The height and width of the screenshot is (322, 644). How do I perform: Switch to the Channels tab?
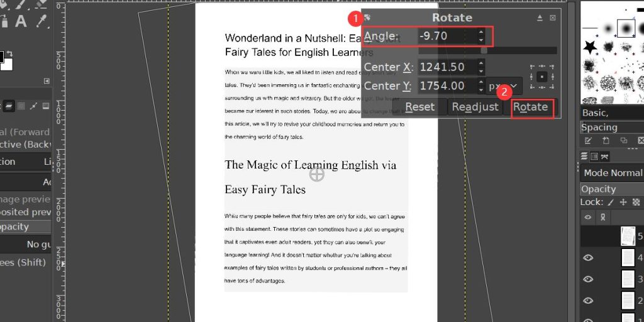(594, 157)
